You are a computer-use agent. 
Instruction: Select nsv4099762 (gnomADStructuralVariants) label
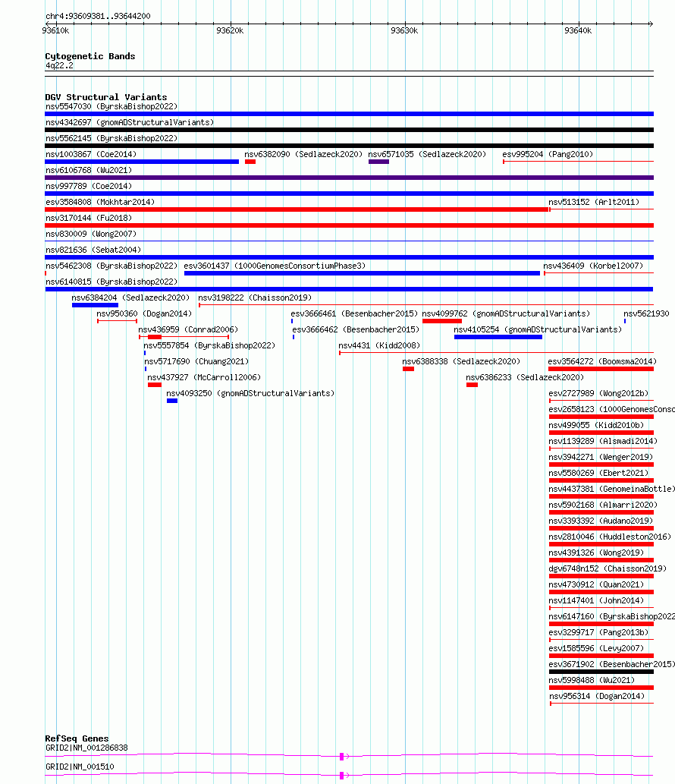pos(506,314)
